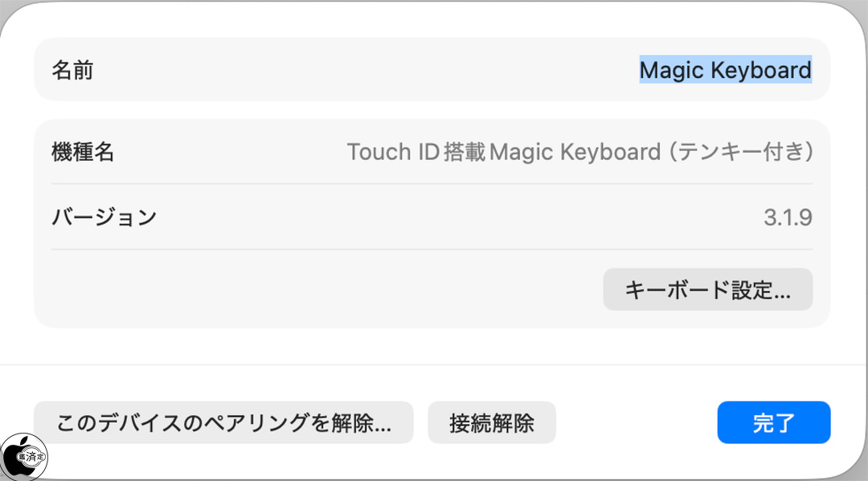Click empty area left of キーボード設定 button

pyautogui.click(x=321, y=290)
